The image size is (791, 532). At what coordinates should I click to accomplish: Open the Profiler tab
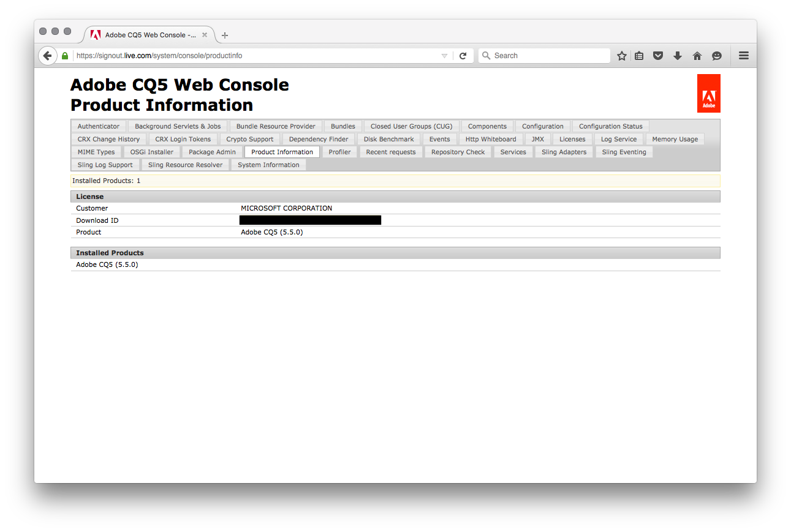(339, 152)
